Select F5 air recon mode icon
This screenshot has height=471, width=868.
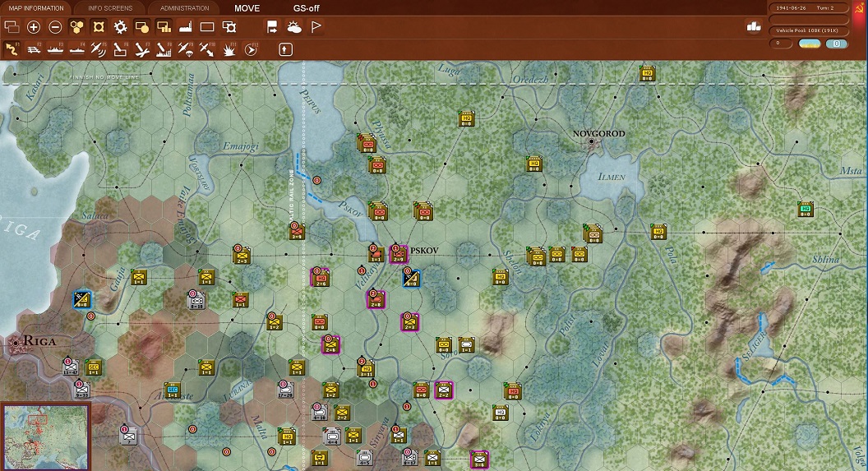pyautogui.click(x=99, y=49)
